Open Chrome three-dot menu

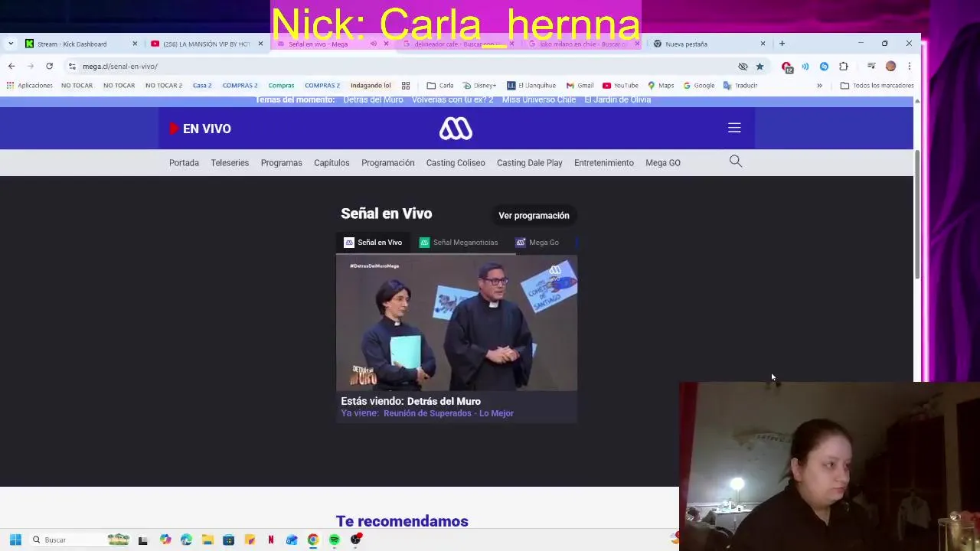(909, 66)
